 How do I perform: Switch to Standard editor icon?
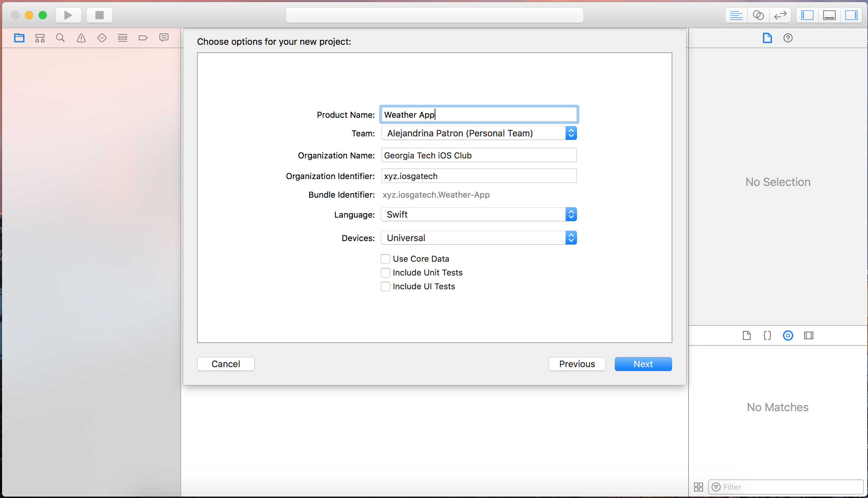736,15
